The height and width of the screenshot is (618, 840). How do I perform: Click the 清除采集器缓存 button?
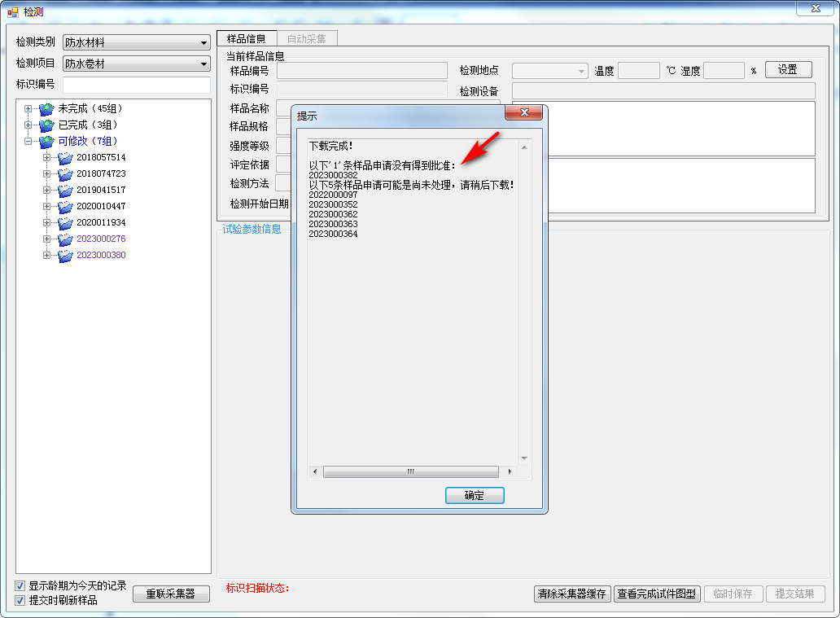[x=571, y=594]
